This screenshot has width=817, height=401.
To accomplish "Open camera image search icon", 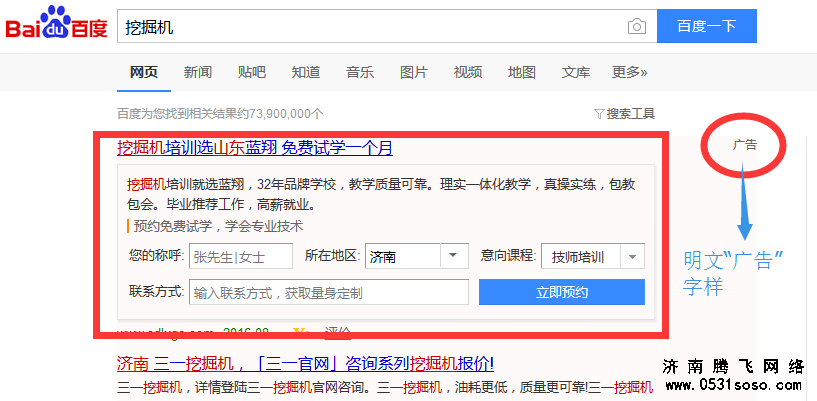I will [637, 26].
